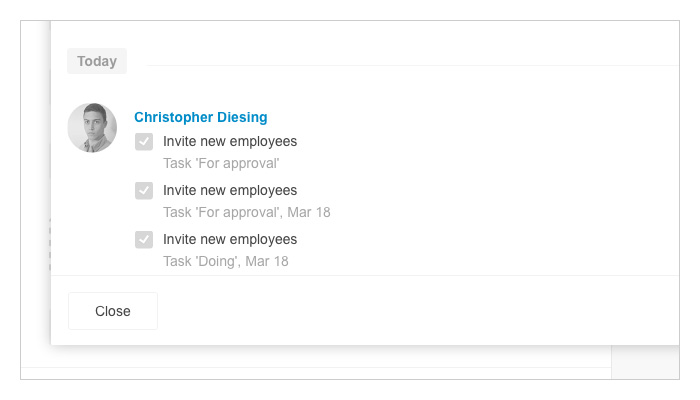Screen dimensions: 700x400
Task: Toggle checkbox of 'For approval', Mar 18 task
Action: click(x=144, y=191)
